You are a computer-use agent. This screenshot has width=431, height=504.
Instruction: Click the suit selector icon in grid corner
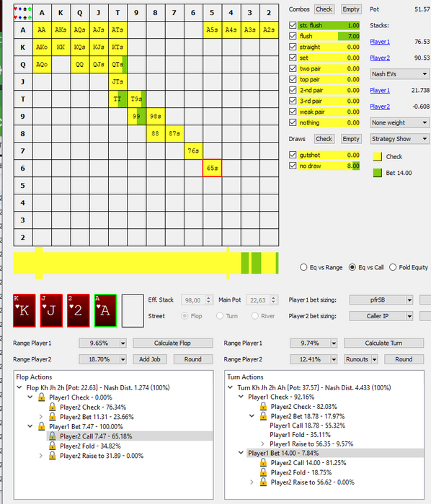click(x=23, y=13)
